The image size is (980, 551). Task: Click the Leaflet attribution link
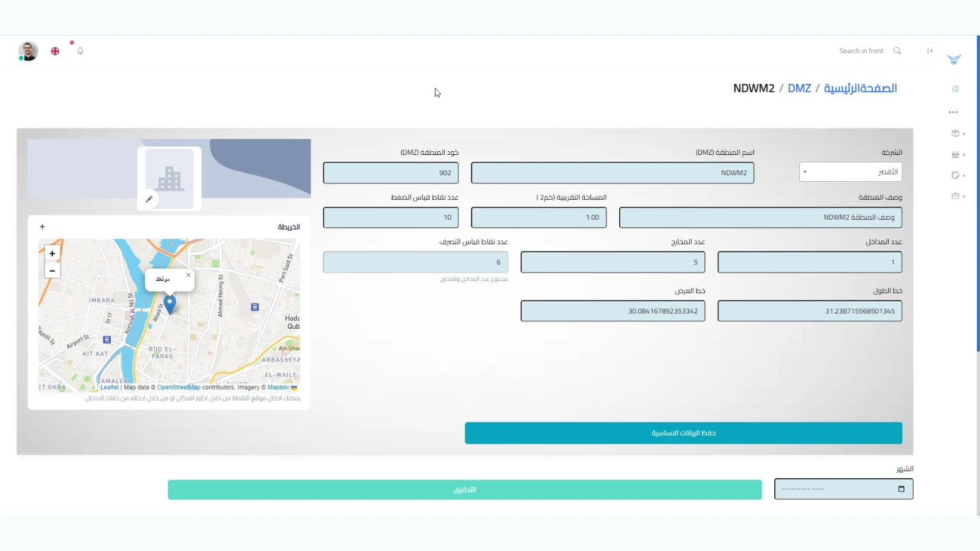click(x=110, y=388)
